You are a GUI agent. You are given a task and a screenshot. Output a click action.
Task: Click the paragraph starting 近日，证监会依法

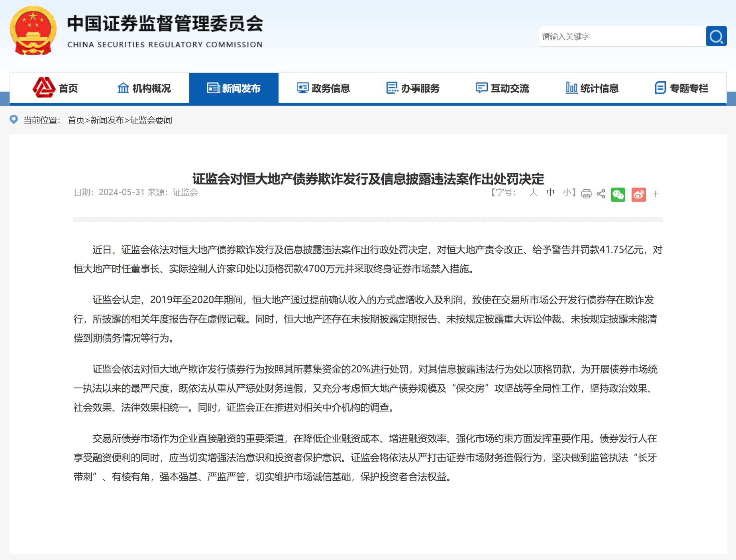(x=368, y=259)
